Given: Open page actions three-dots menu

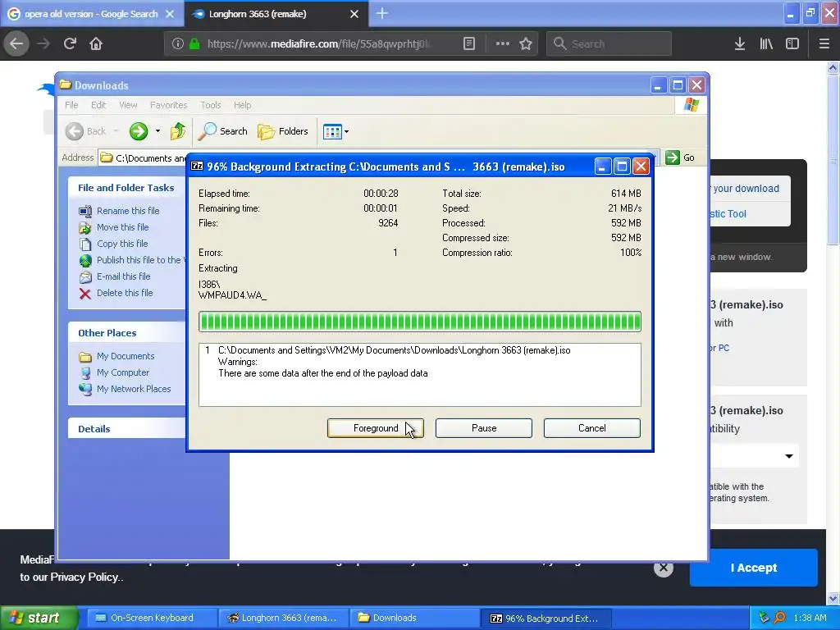Looking at the screenshot, I should click(x=503, y=44).
